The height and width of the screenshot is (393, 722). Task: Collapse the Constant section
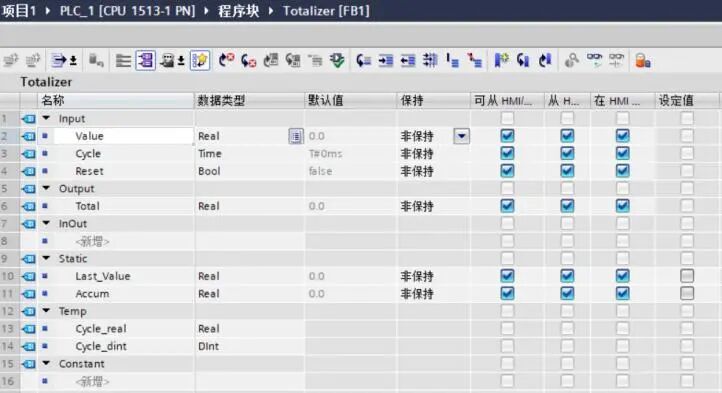(x=46, y=364)
